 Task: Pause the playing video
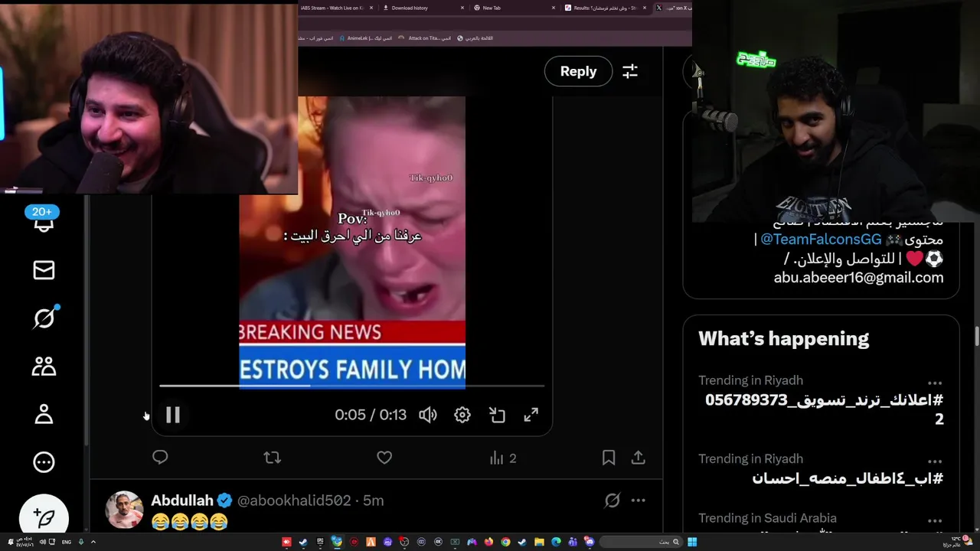pyautogui.click(x=173, y=415)
